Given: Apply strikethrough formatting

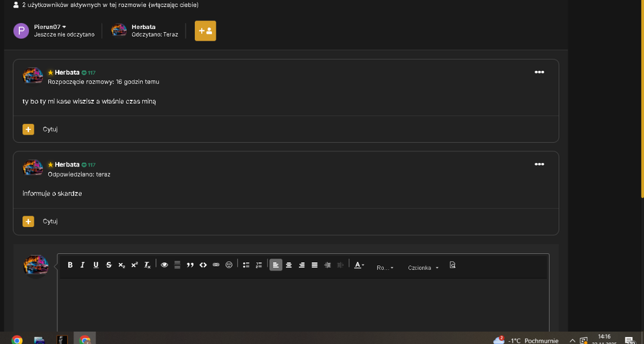Looking at the screenshot, I should (109, 265).
